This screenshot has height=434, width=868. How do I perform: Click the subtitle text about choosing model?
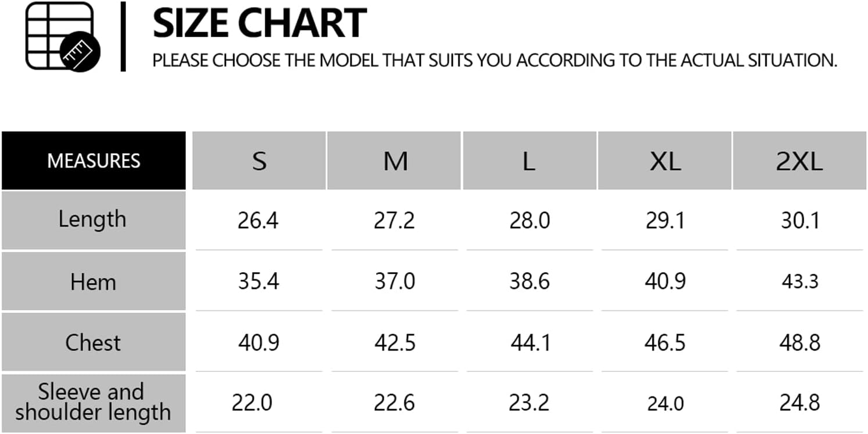pyautogui.click(x=495, y=60)
